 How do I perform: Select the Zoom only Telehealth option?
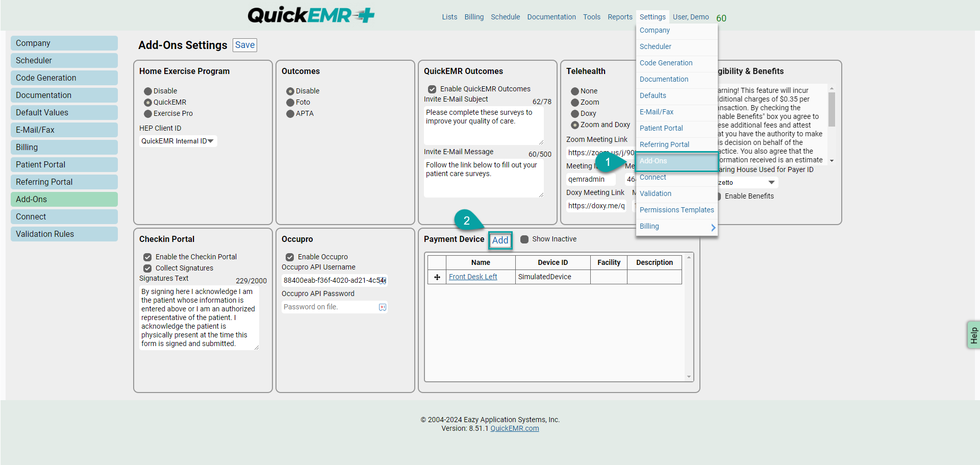575,103
